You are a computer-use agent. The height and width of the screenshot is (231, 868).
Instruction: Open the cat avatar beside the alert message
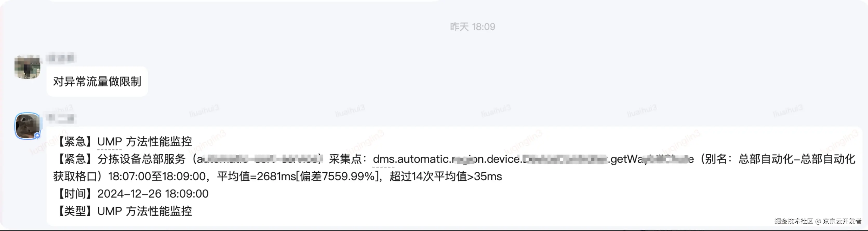pyautogui.click(x=27, y=126)
